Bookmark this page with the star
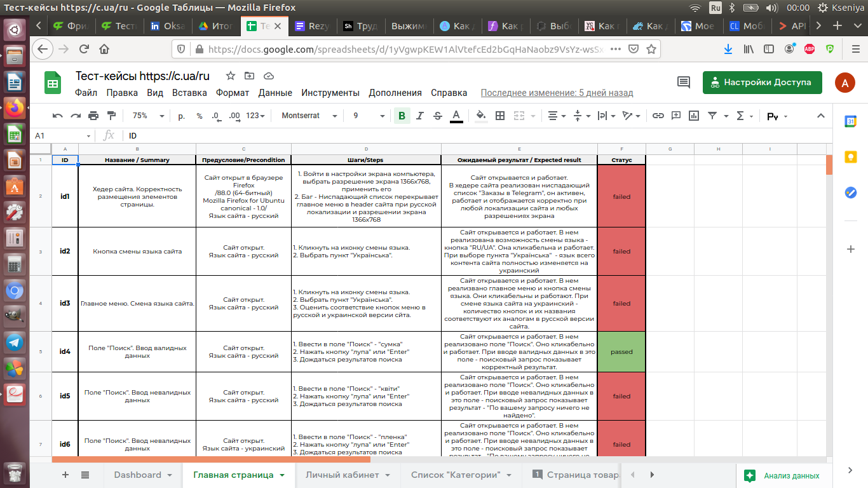Screen dimensions: 868x488 tap(651, 49)
